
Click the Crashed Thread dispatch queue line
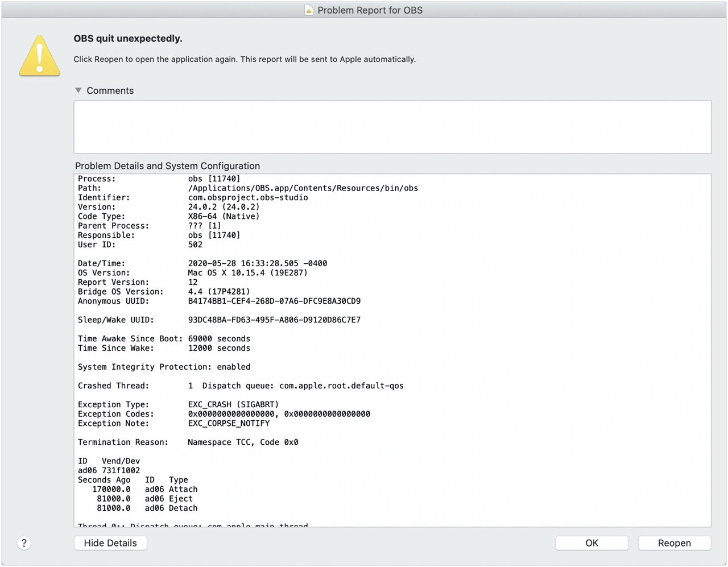click(x=241, y=386)
